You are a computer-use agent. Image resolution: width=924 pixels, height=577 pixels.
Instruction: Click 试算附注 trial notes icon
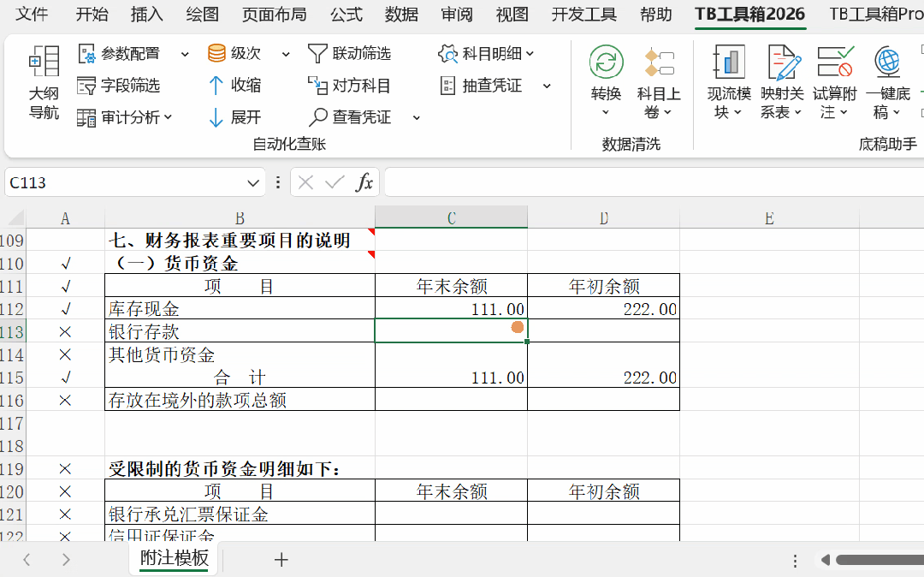[835, 62]
